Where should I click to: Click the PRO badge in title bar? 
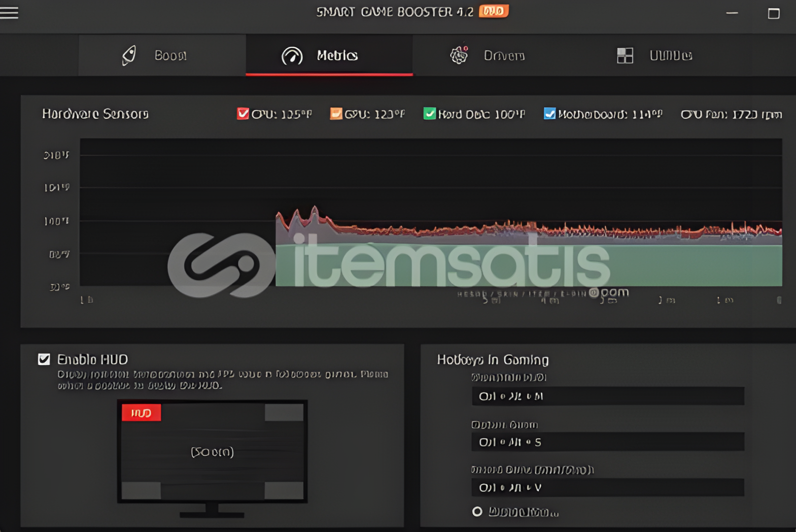[x=493, y=11]
